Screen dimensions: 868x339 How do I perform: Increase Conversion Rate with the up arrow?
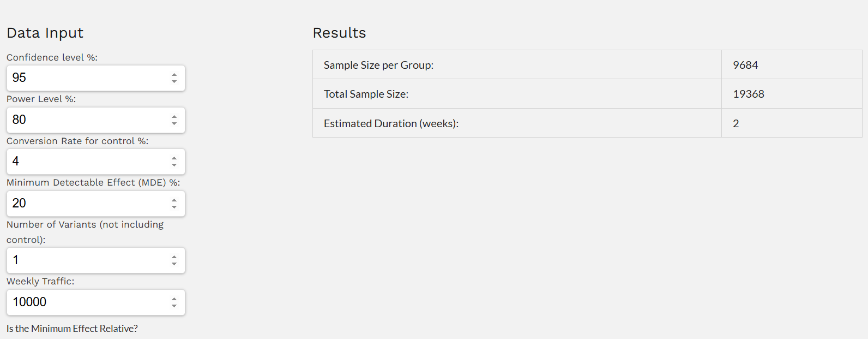pyautogui.click(x=173, y=158)
